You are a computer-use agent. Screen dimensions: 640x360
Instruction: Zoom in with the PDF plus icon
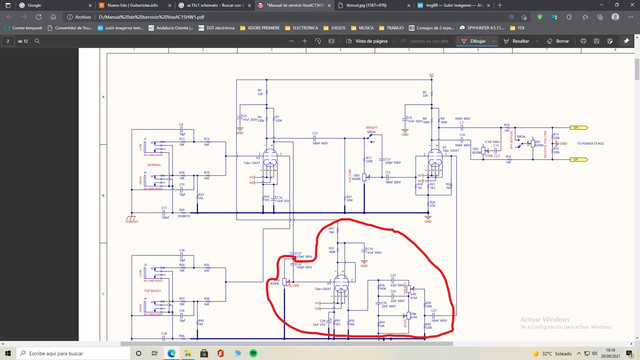tap(304, 41)
